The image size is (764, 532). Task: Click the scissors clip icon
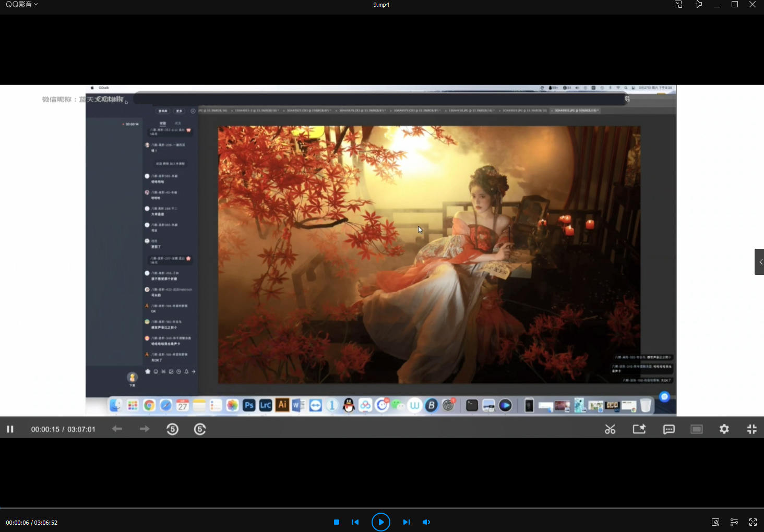tap(610, 429)
